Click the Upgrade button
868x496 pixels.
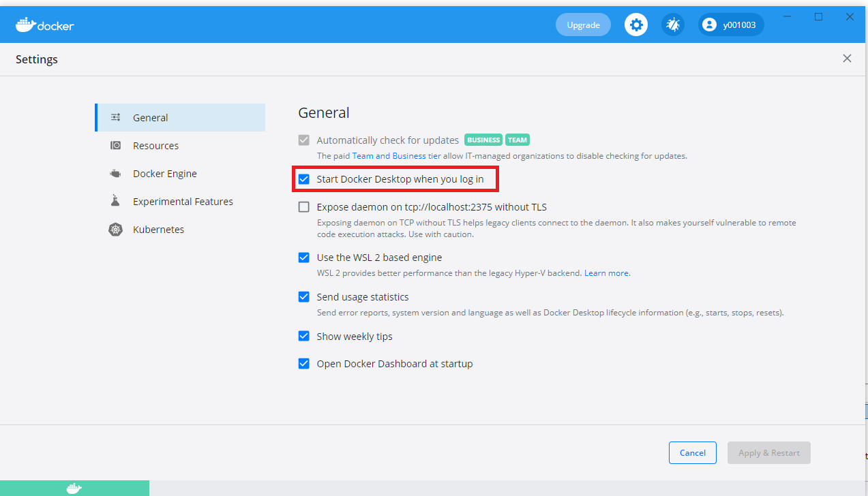click(584, 25)
